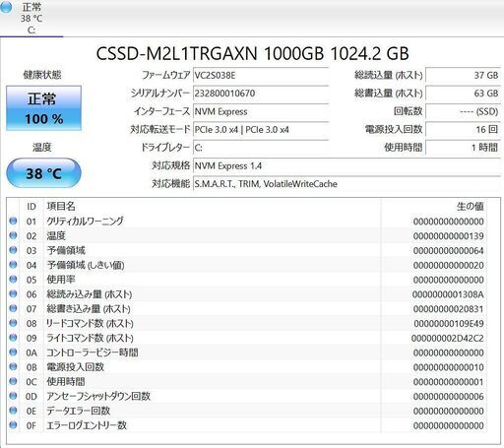This screenshot has width=504, height=448.
Task: Select the transfer mode field PCIe 3.0 x4
Action: (x=261, y=130)
